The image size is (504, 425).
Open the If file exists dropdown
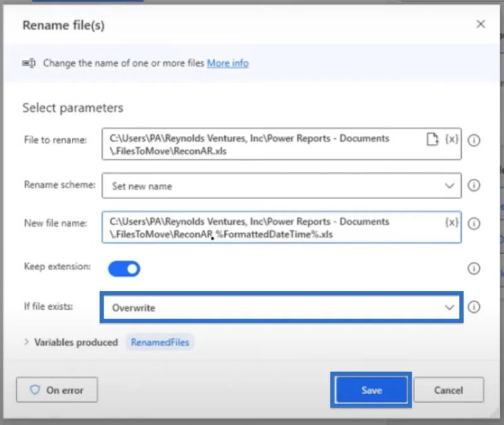tap(282, 307)
